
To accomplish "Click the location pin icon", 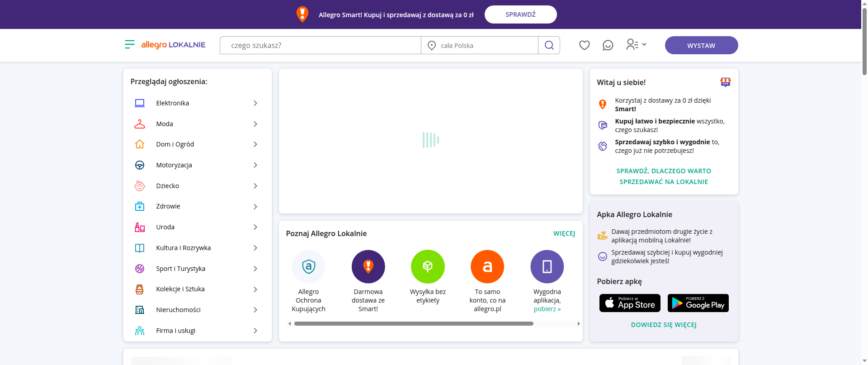I will (432, 46).
